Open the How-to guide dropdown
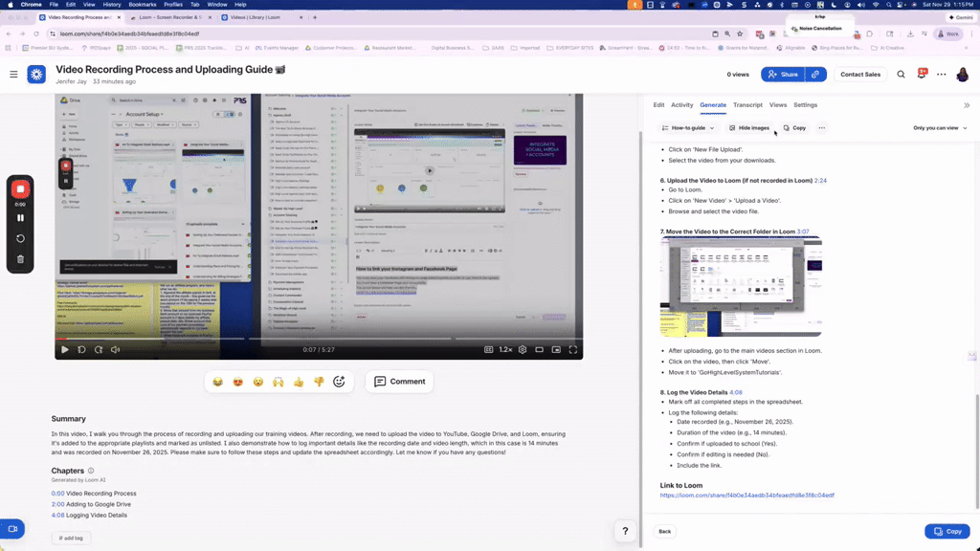Image resolution: width=980 pixels, height=551 pixels. (687, 128)
